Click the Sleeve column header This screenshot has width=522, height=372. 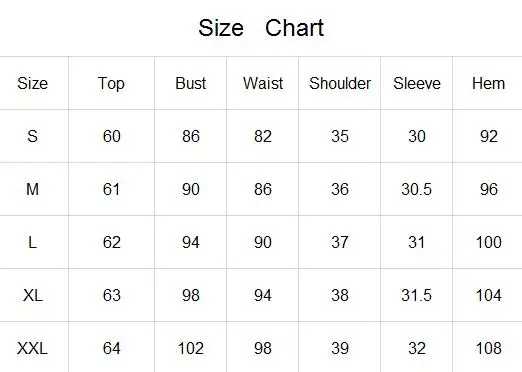(417, 83)
